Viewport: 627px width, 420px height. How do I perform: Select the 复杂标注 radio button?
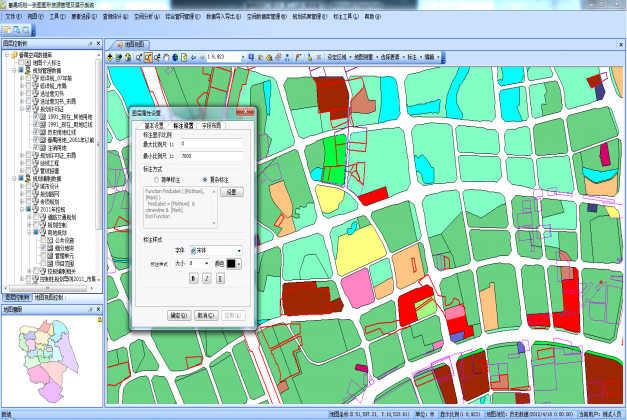point(205,180)
